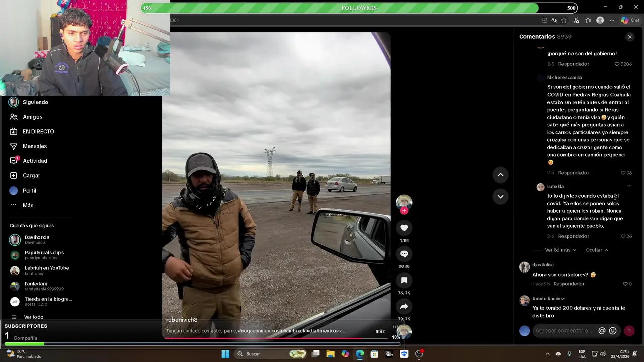Open Edge apps/split screen icon in address bar

pyautogui.click(x=545, y=20)
